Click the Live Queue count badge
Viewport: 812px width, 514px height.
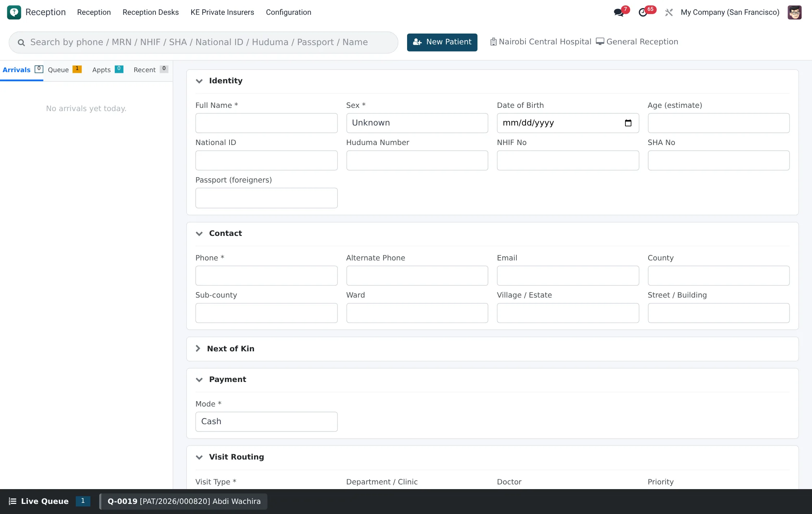click(83, 501)
